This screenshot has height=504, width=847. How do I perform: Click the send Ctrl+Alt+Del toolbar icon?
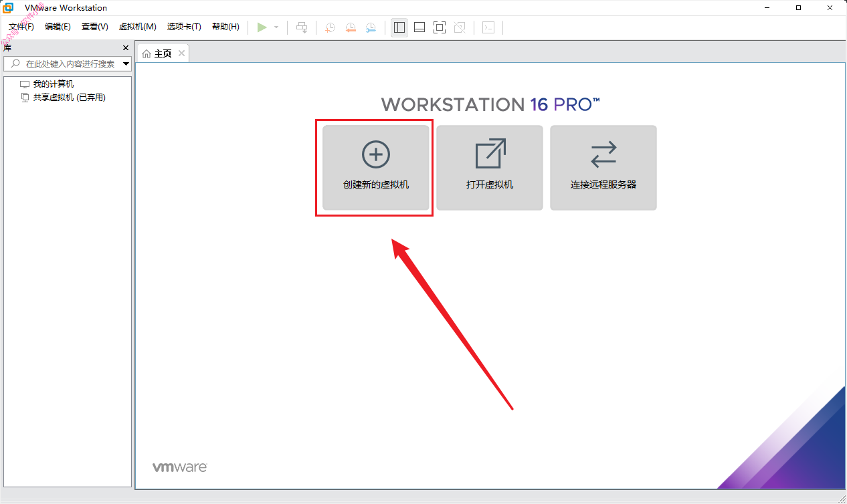pos(302,27)
